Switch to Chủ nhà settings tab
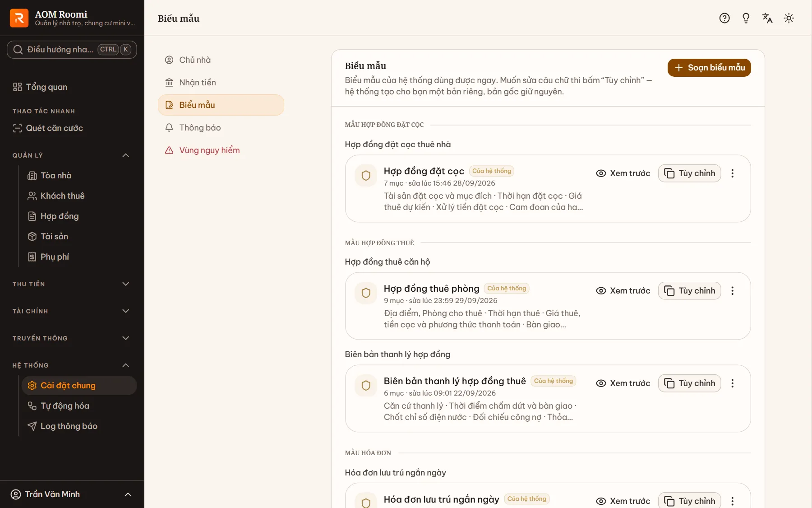The height and width of the screenshot is (508, 812). click(221, 60)
